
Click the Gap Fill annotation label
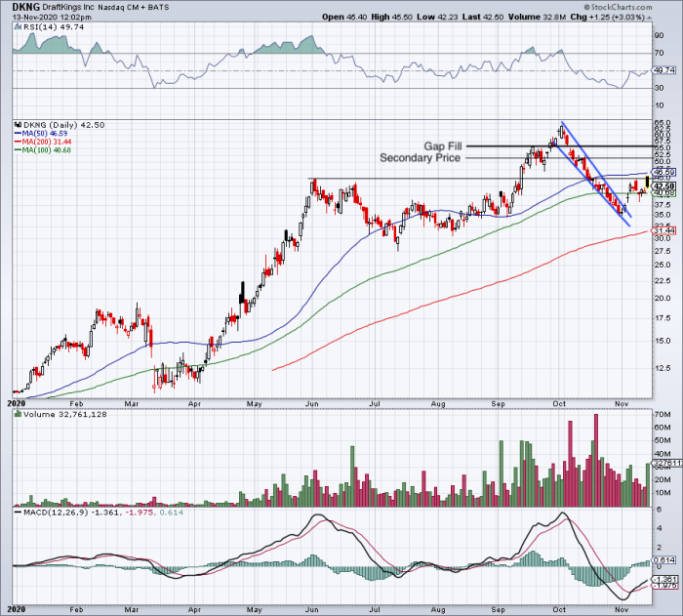coord(443,146)
